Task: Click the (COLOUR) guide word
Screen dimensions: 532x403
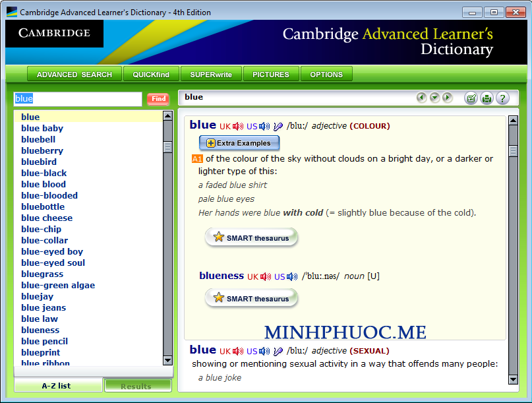Action: click(x=370, y=126)
